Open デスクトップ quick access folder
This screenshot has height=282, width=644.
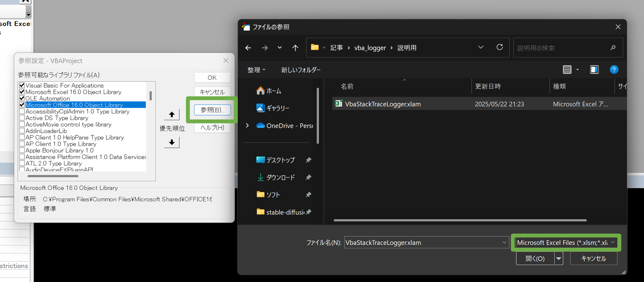(x=276, y=160)
